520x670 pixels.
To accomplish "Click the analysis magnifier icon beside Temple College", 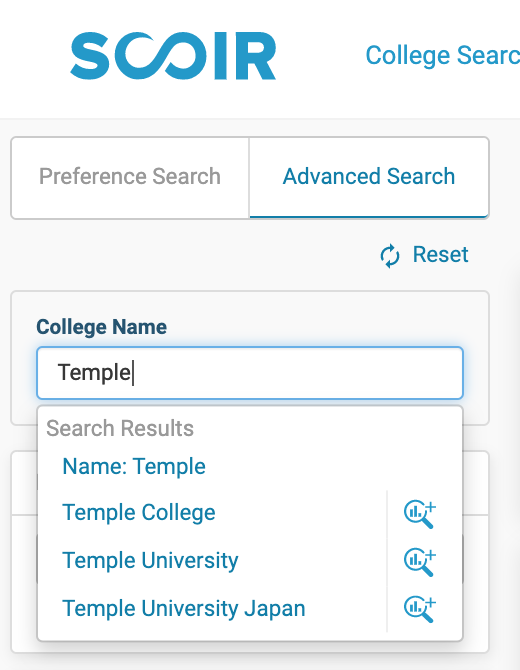I will pos(420,514).
